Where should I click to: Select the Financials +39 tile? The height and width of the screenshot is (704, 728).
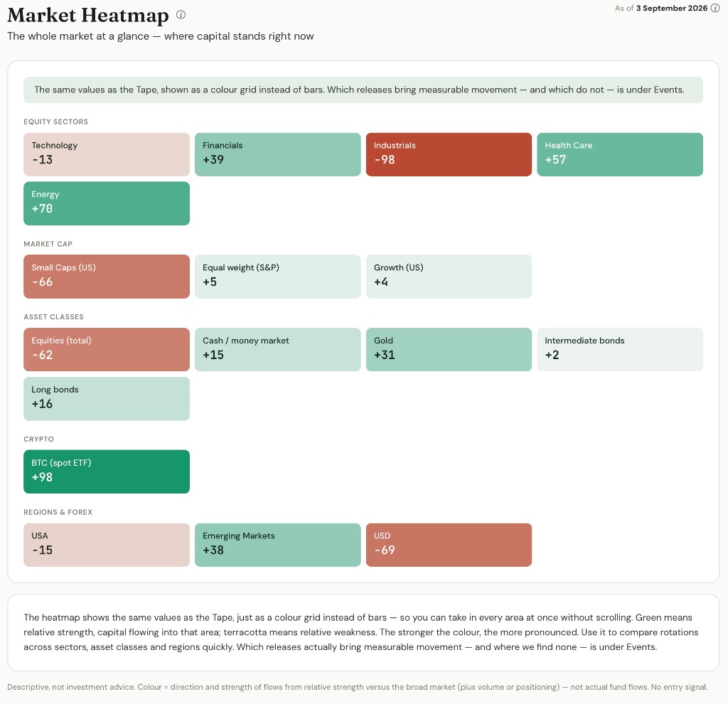(x=278, y=154)
